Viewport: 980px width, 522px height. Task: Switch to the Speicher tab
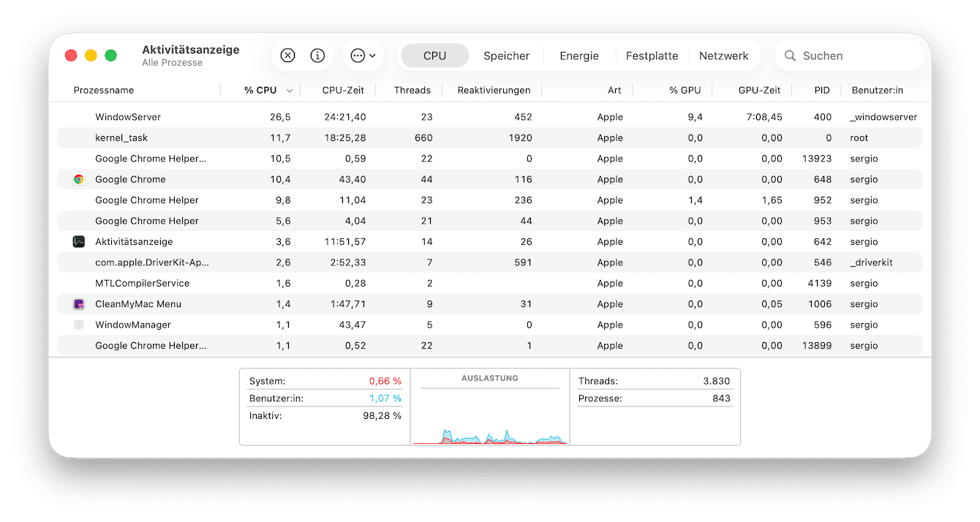point(506,56)
